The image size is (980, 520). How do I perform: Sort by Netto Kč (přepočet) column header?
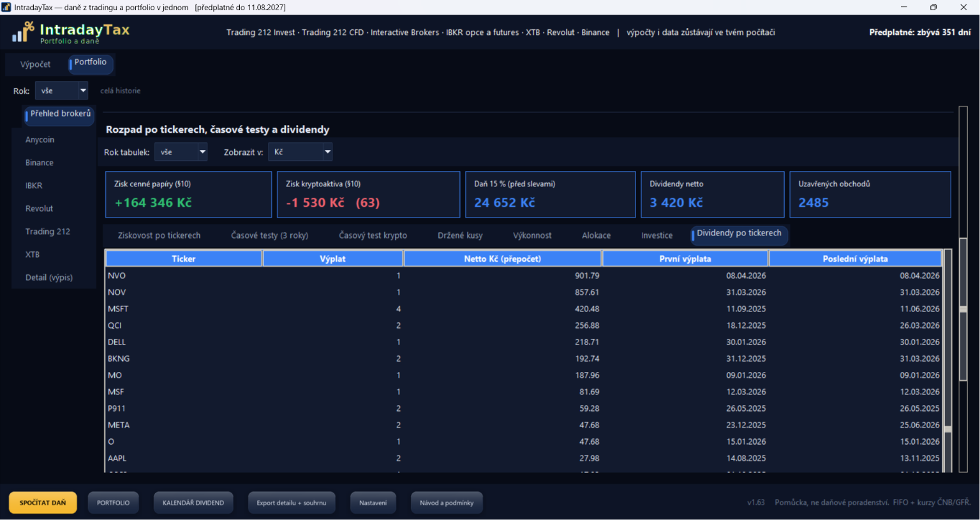coord(503,258)
